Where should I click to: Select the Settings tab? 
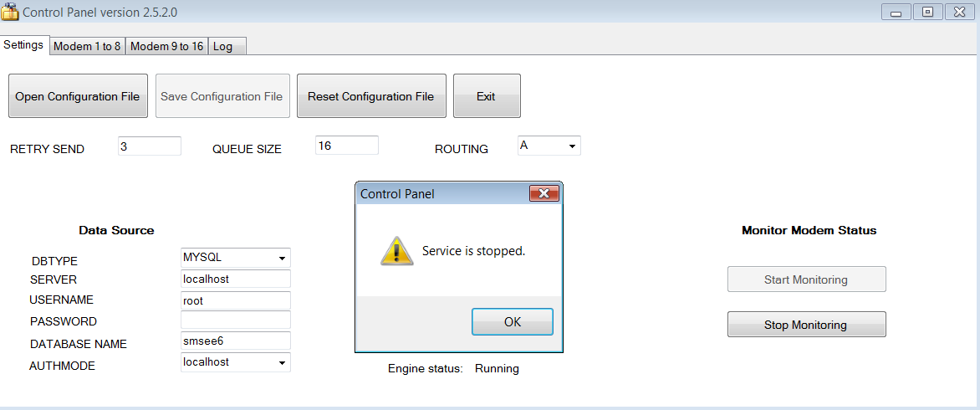point(23,45)
